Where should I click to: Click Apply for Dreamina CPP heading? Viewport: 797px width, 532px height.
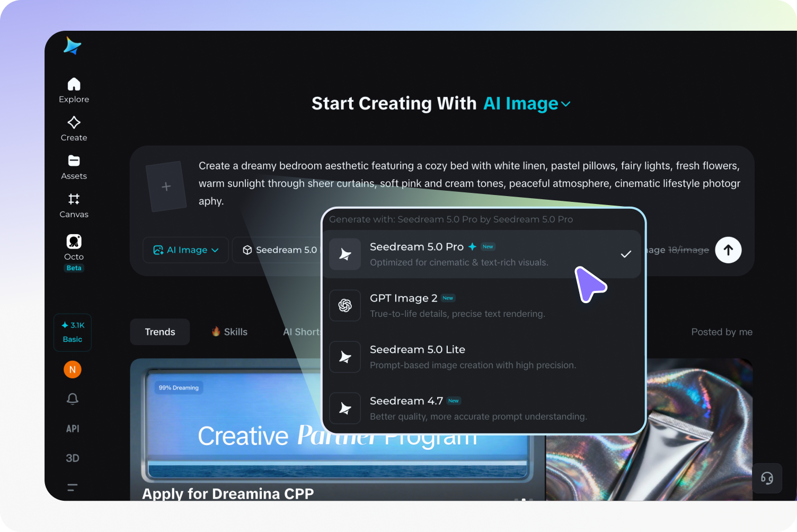(228, 494)
